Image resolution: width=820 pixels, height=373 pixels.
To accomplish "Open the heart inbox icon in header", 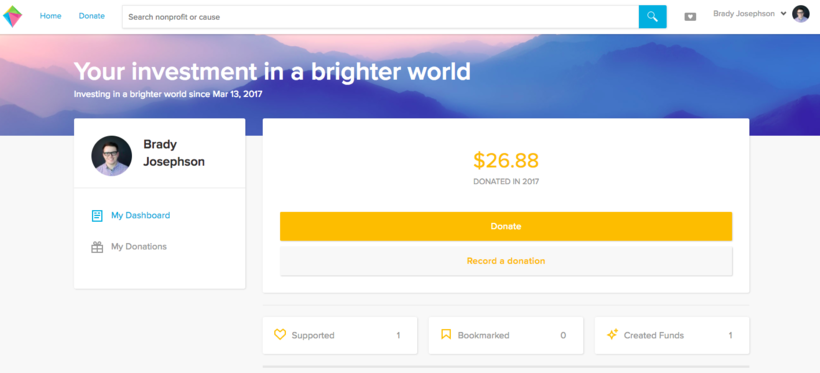I will pos(690,17).
